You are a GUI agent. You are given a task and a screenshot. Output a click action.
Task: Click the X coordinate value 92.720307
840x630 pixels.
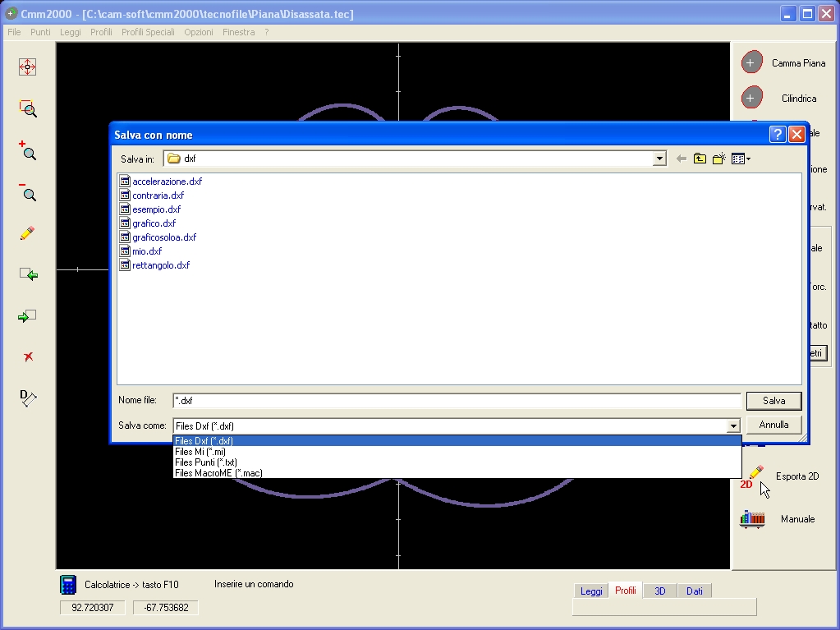point(93,608)
